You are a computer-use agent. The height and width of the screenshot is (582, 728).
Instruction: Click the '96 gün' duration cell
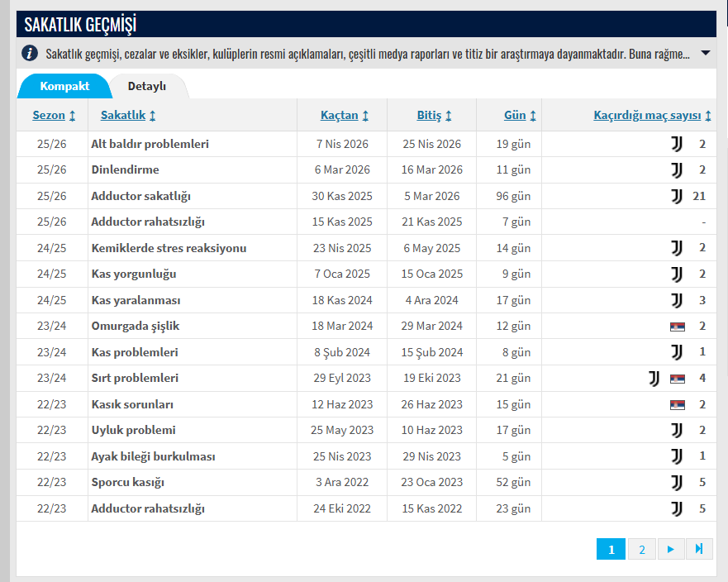513,196
